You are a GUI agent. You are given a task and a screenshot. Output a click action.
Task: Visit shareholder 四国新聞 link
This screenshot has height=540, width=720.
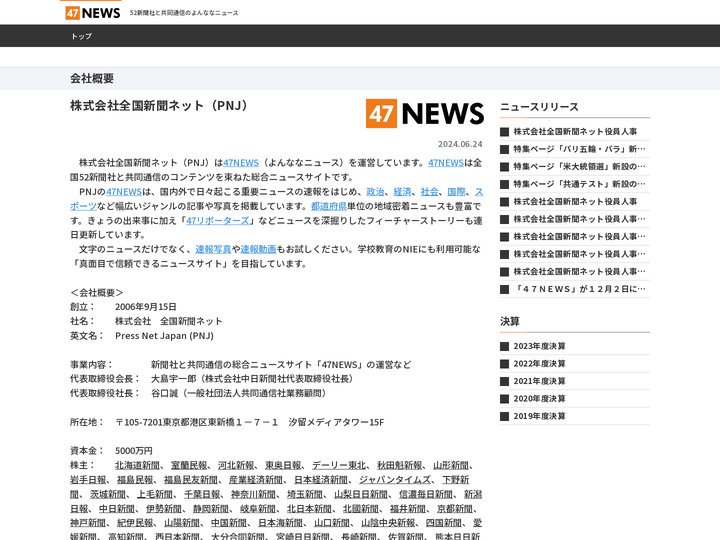tap(444, 523)
